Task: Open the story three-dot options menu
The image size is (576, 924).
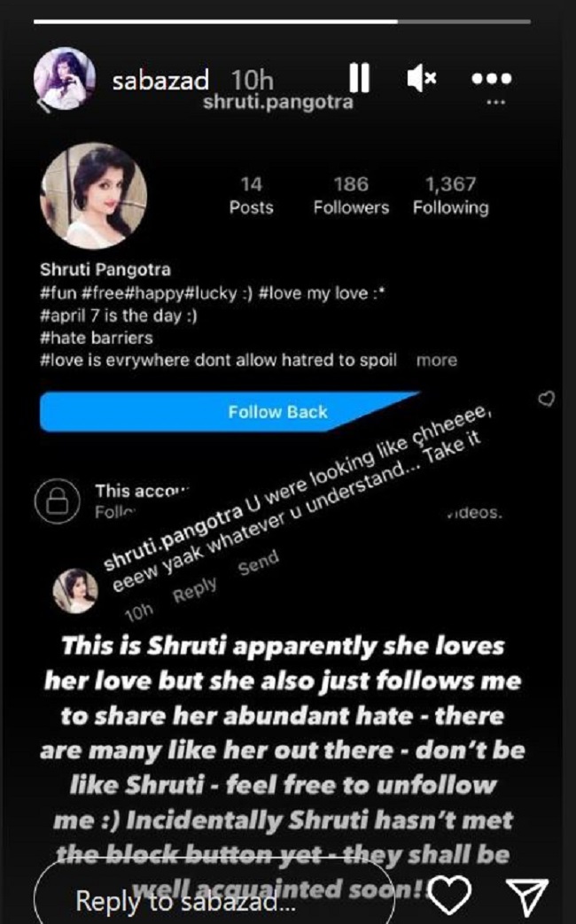Action: pos(492,78)
